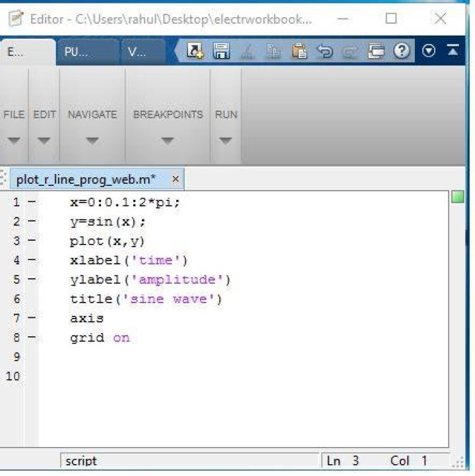Open Help with the question mark icon

click(402, 50)
